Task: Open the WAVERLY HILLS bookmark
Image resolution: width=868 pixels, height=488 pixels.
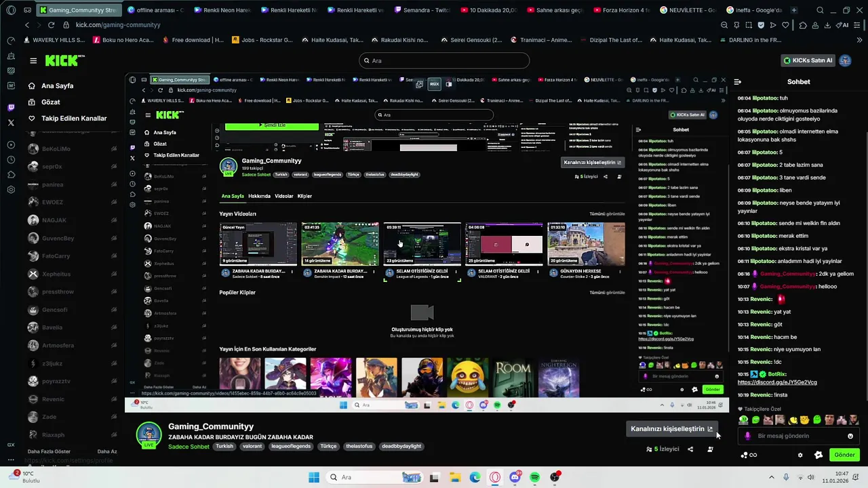Action: (53, 40)
